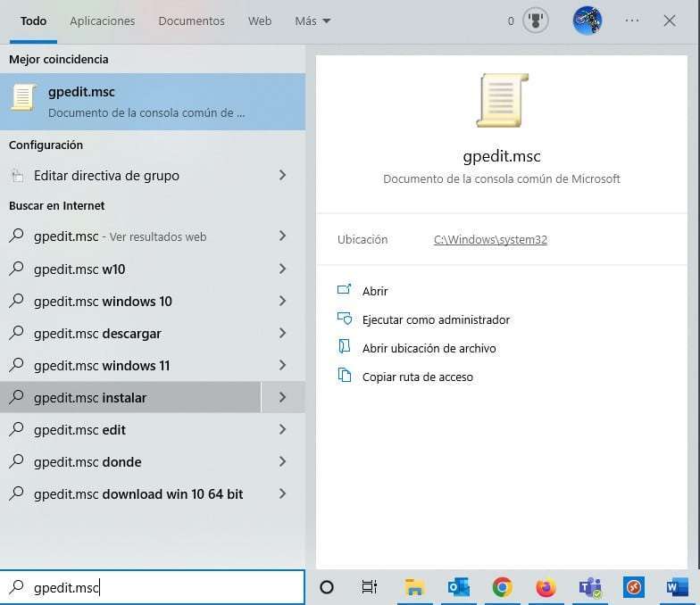Image resolution: width=700 pixels, height=605 pixels.
Task: Switch to the Todo tab
Action: coord(34,21)
